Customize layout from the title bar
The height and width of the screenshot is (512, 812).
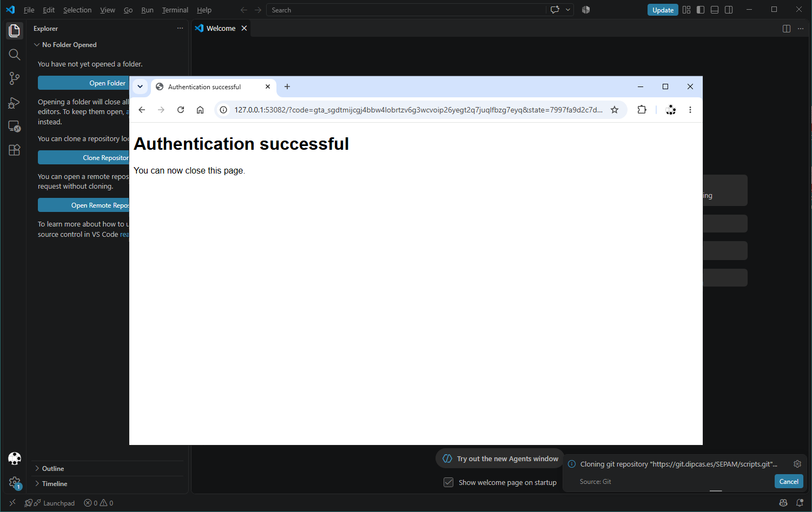tap(686, 10)
